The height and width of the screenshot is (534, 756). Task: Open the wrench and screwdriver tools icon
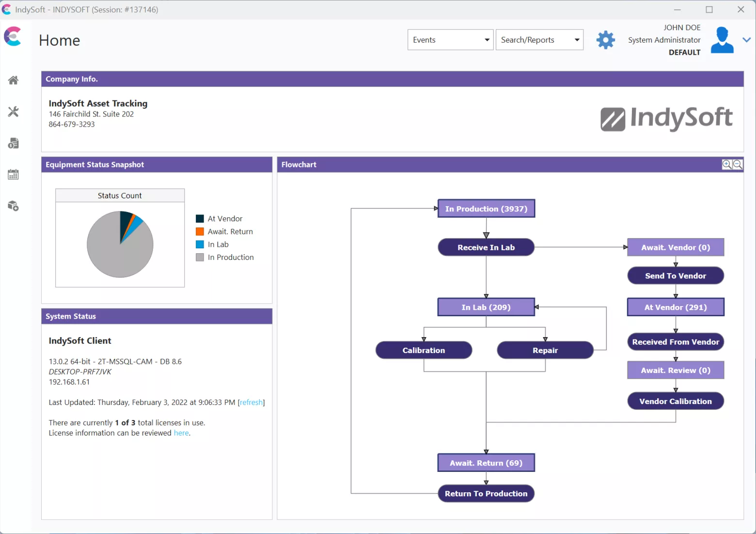pos(13,112)
